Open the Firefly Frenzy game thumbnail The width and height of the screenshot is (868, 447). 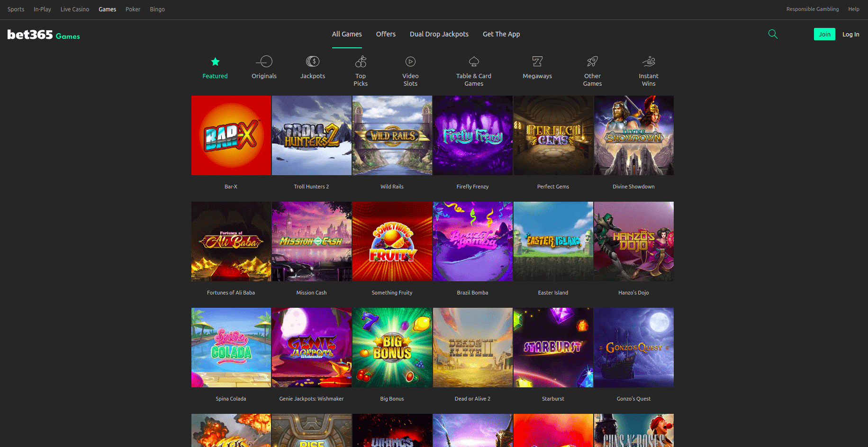click(x=473, y=135)
